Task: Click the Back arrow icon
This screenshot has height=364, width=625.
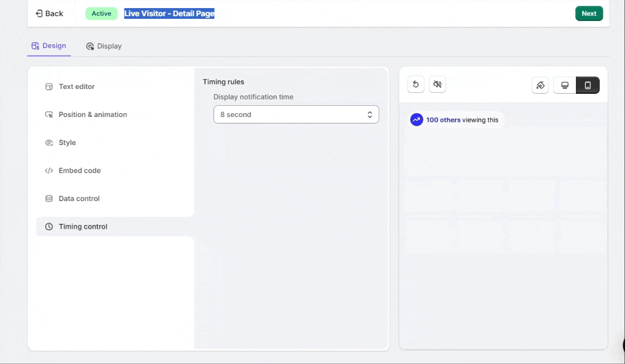Action: (x=39, y=13)
